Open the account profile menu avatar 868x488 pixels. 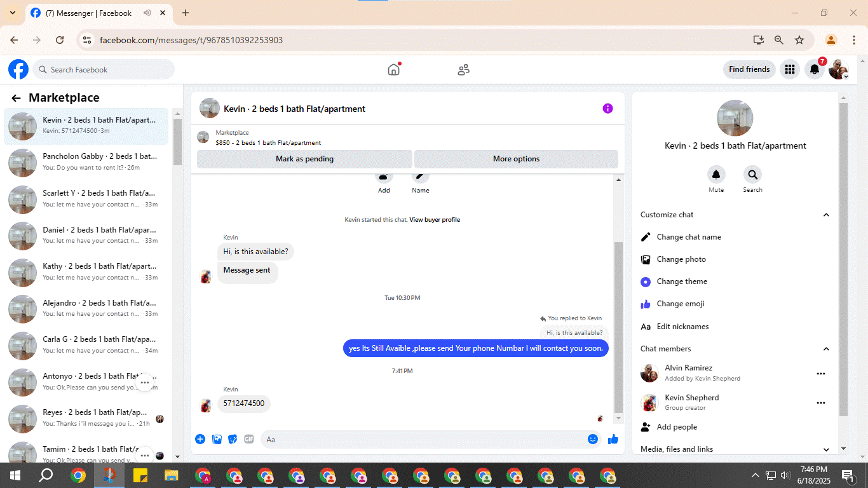839,69
